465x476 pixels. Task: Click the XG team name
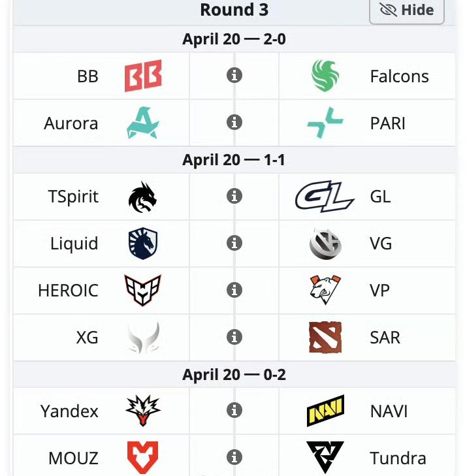point(87,337)
